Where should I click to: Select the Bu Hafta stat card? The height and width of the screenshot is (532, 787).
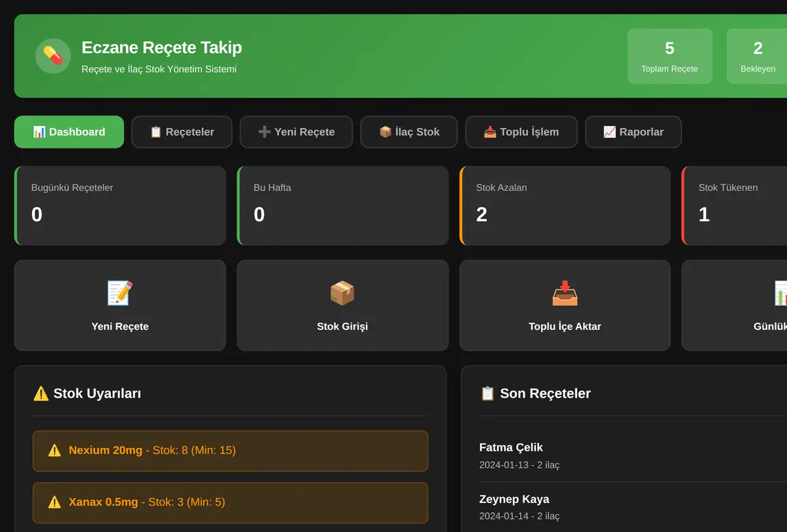coord(342,206)
